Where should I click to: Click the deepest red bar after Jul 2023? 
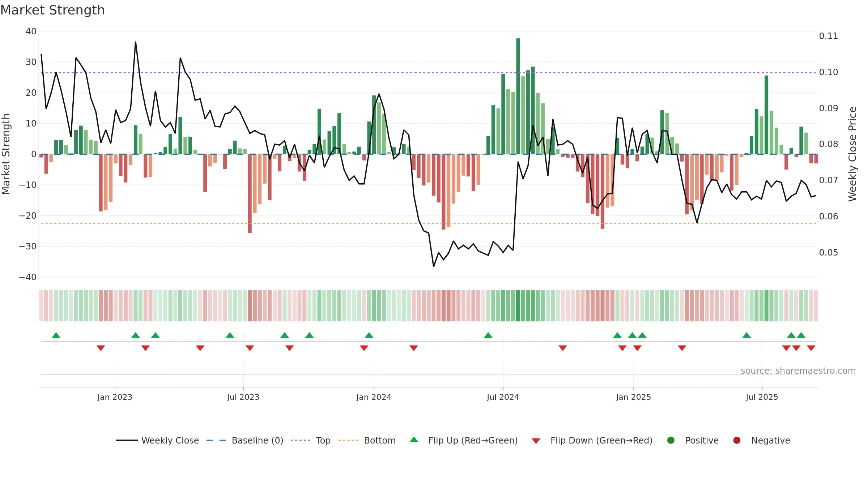[250, 193]
